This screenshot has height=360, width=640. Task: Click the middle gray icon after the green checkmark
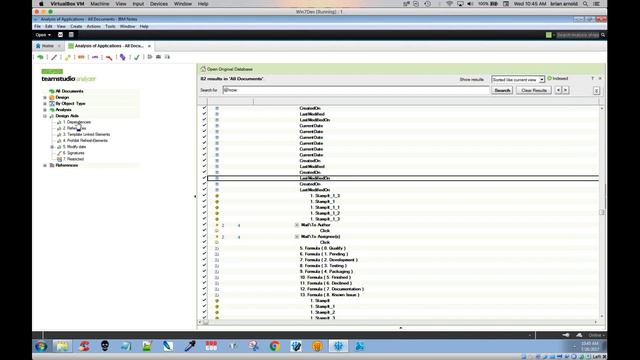click(x=158, y=57)
